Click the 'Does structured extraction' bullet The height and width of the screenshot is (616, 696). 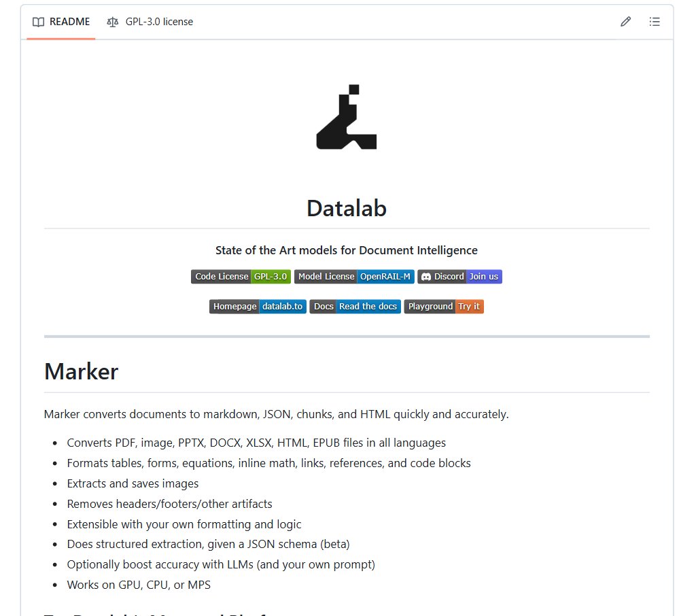click(x=209, y=544)
